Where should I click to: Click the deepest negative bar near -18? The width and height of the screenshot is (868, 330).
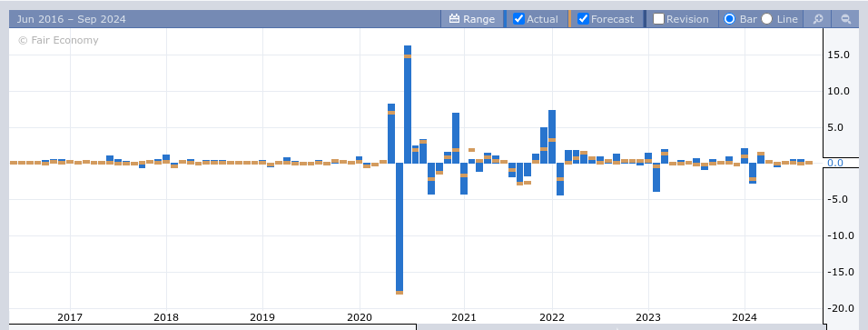point(399,228)
